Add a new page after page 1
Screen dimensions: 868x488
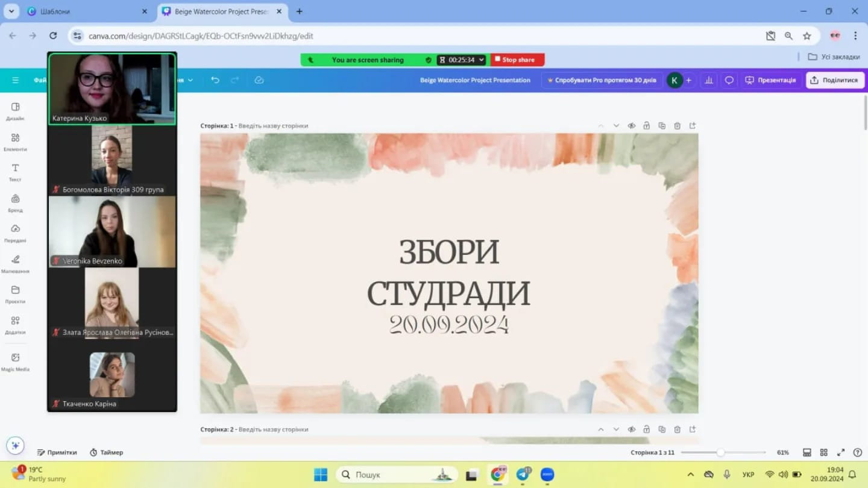[693, 126]
